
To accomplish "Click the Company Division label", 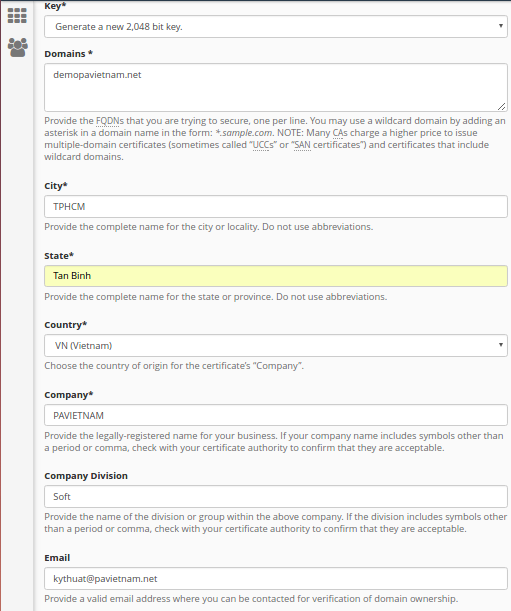I will tap(86, 476).
